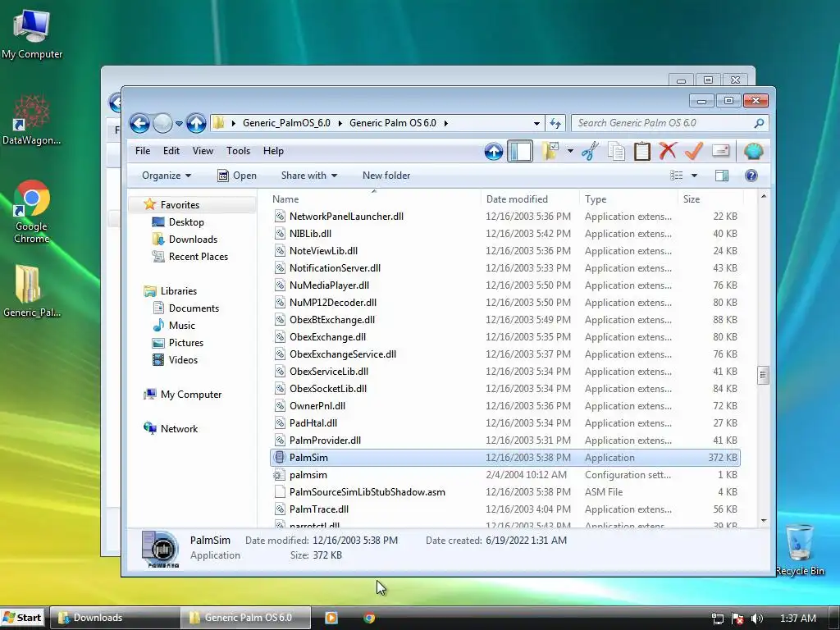840x630 pixels.
Task: Toggle the preview pane button
Action: (x=722, y=176)
